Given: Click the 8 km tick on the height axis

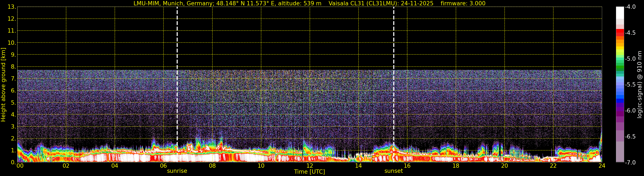Looking at the screenshot, I should click(x=13, y=66).
